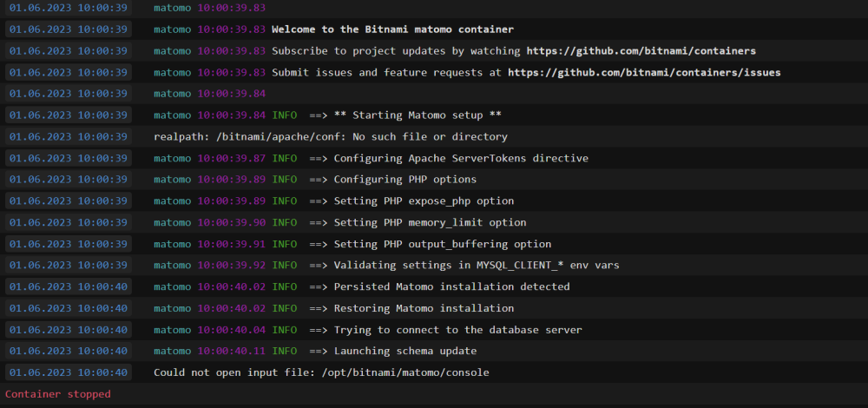Click the purple 10:00:39.91 timestamp

[232, 244]
